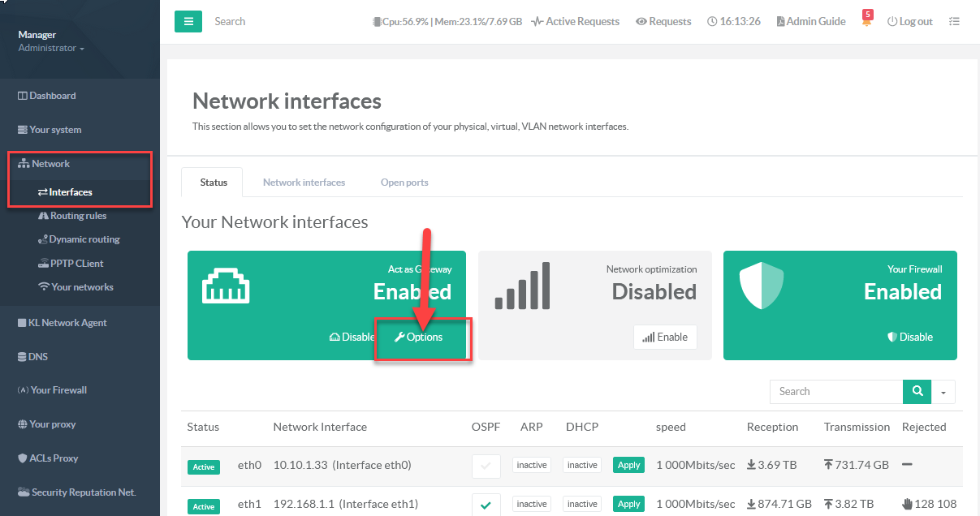Viewport: 980px width, 516px height.
Task: Click the green hamburger menu button
Action: (188, 22)
